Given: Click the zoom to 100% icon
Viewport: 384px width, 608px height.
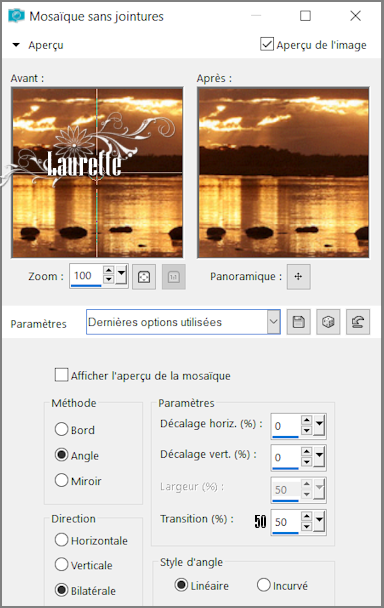Looking at the screenshot, I should pyautogui.click(x=173, y=277).
